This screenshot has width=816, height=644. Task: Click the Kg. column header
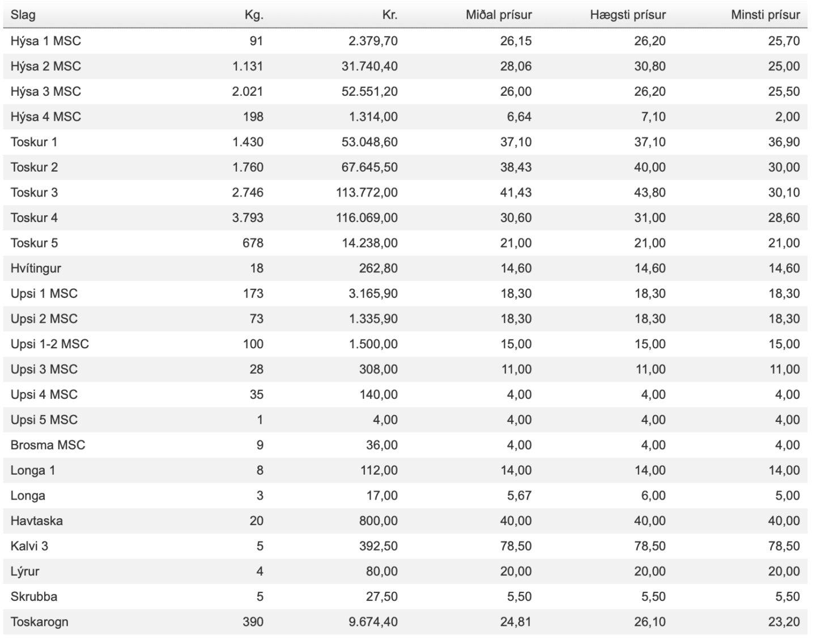(x=254, y=15)
